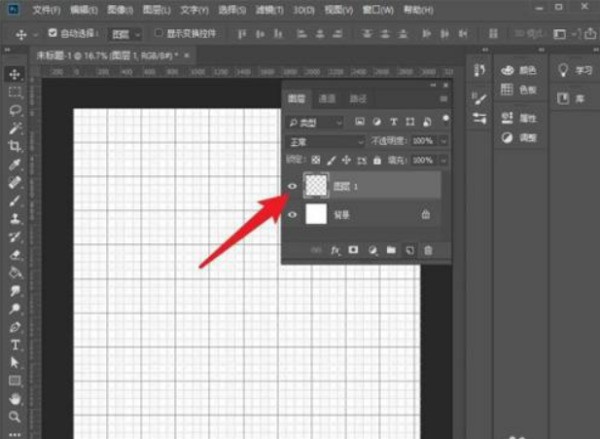600x439 pixels.
Task: Create a new layer
Action: pyautogui.click(x=410, y=251)
